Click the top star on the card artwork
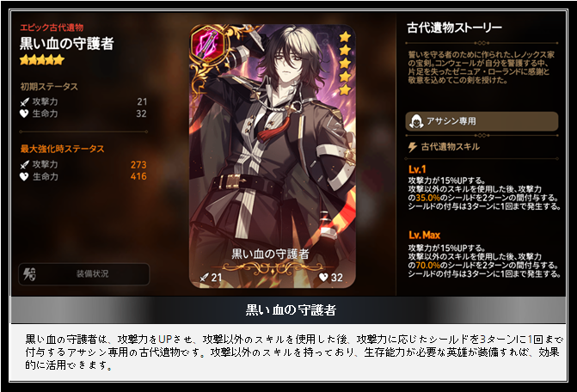This screenshot has width=577, height=392. 345,37
